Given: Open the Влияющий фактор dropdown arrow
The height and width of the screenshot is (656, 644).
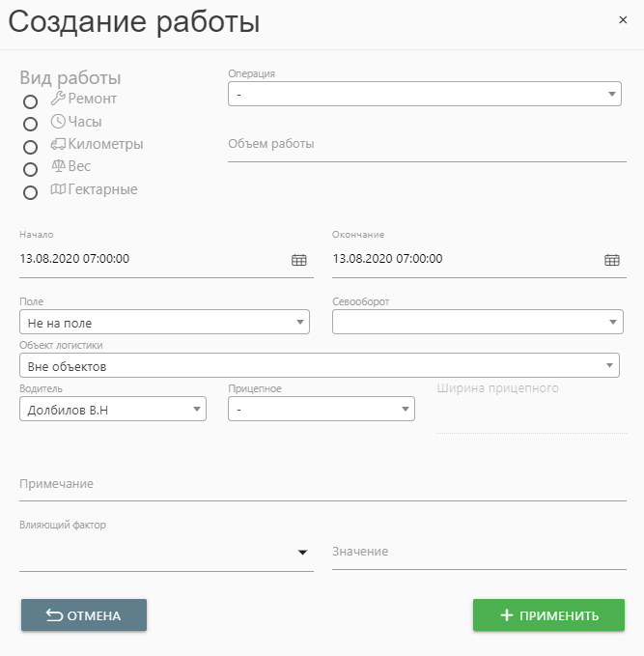Looking at the screenshot, I should pyautogui.click(x=302, y=553).
